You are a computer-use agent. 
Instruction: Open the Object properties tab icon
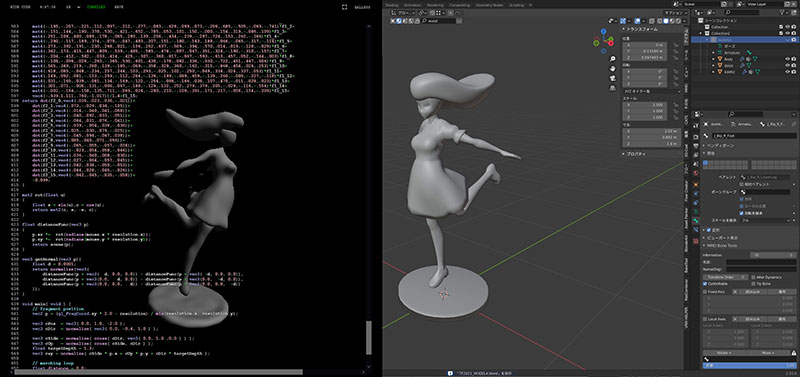(696, 185)
